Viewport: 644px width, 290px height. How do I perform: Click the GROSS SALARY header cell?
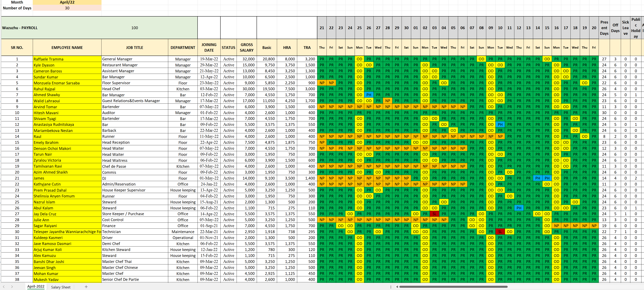click(247, 47)
